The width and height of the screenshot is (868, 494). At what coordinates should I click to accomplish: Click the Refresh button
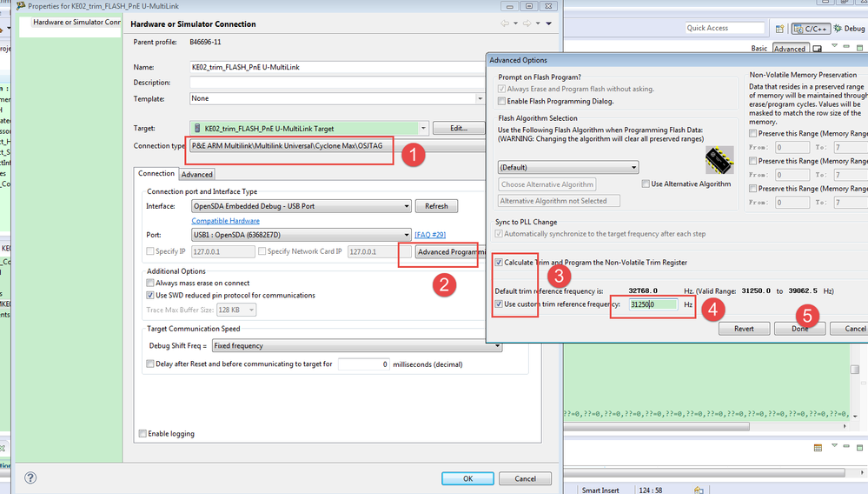[x=436, y=206]
